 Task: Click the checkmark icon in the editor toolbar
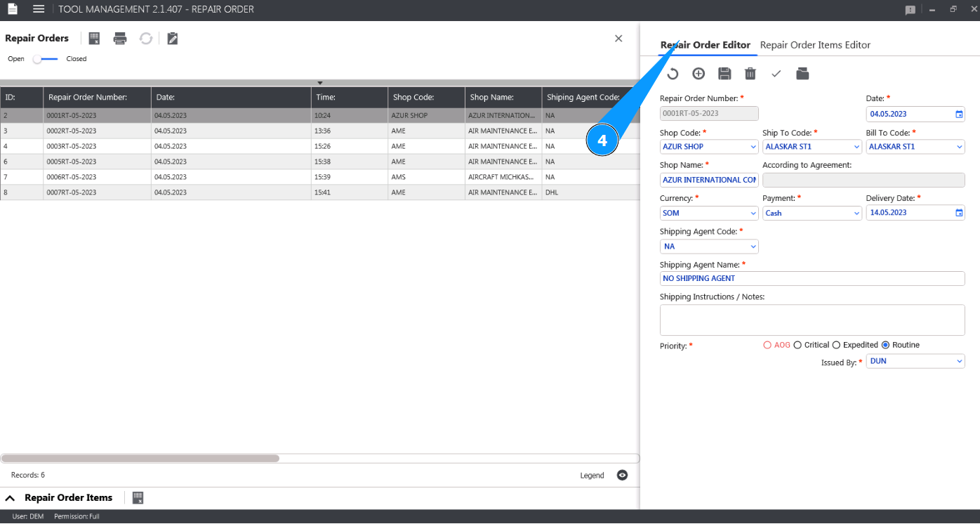point(776,74)
